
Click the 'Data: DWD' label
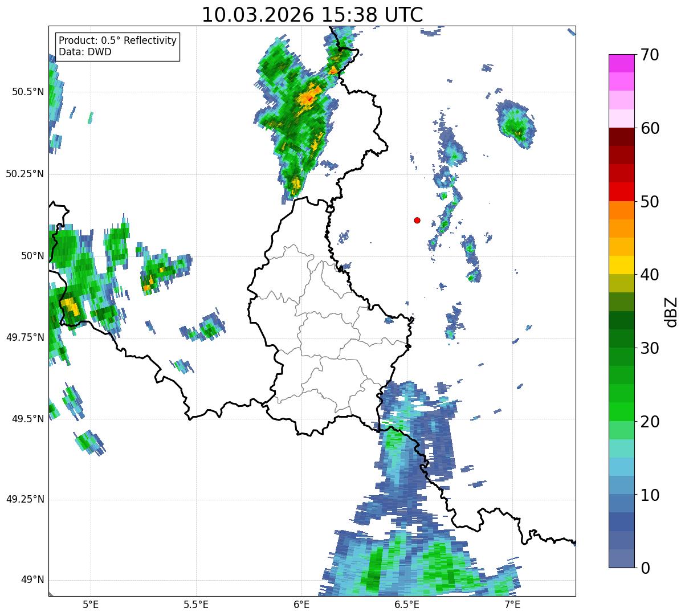[x=85, y=52]
